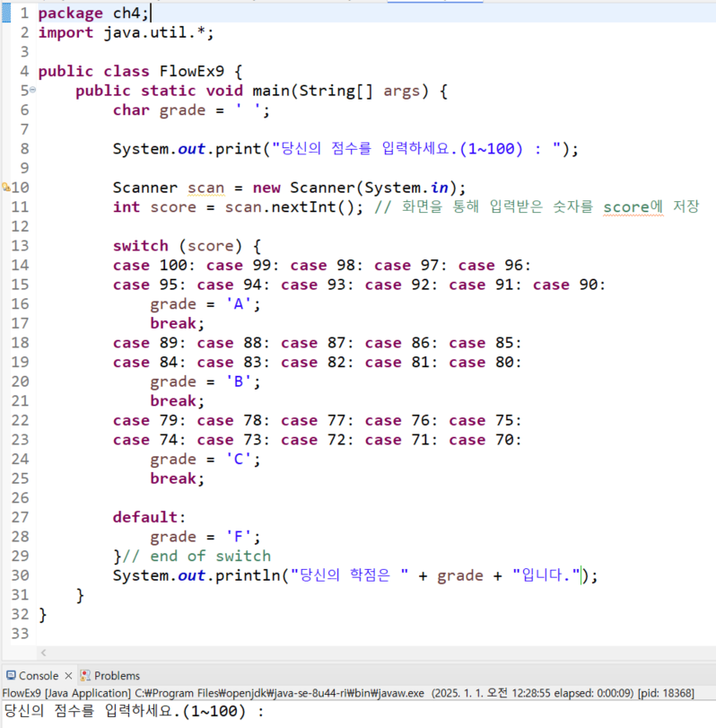The image size is (716, 728).
Task: Click 'case 80:' on line 19
Action: [x=485, y=362]
